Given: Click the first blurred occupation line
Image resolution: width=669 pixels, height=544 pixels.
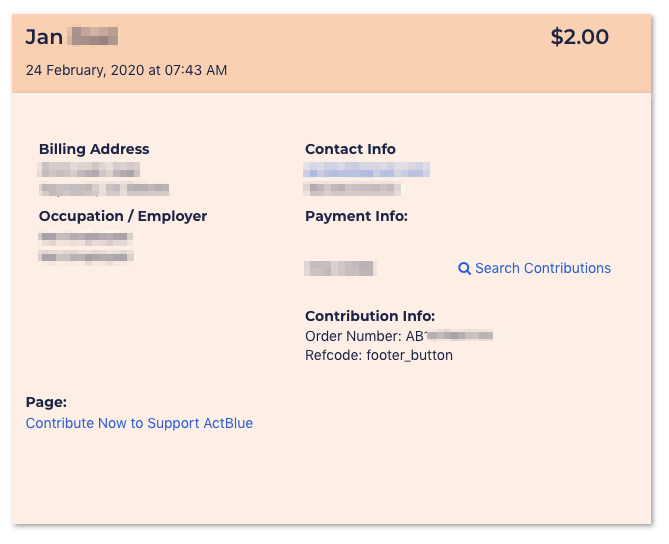Looking at the screenshot, I should (85, 237).
